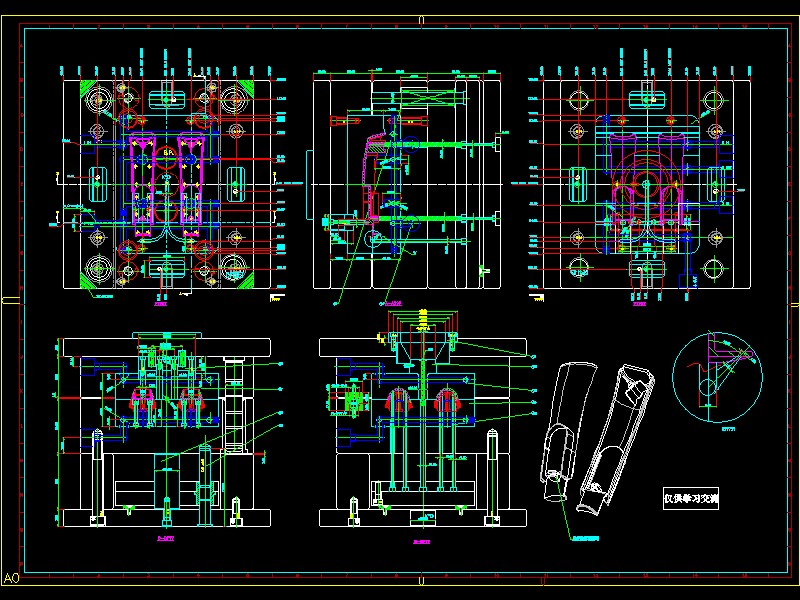Pick the right 3D part wireframe model
The width and height of the screenshot is (800, 600).
(x=616, y=438)
